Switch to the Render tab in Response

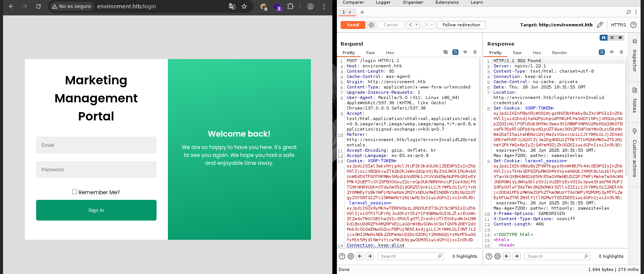(x=559, y=53)
